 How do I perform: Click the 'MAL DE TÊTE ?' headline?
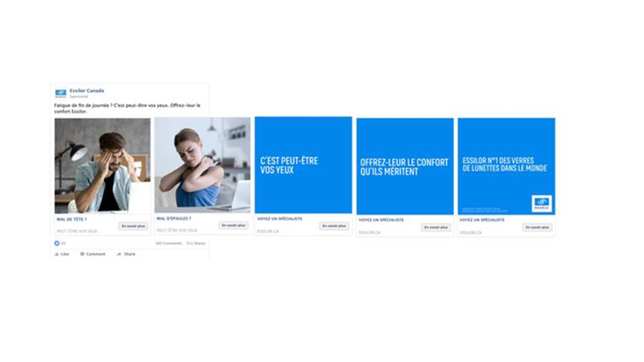72,219
